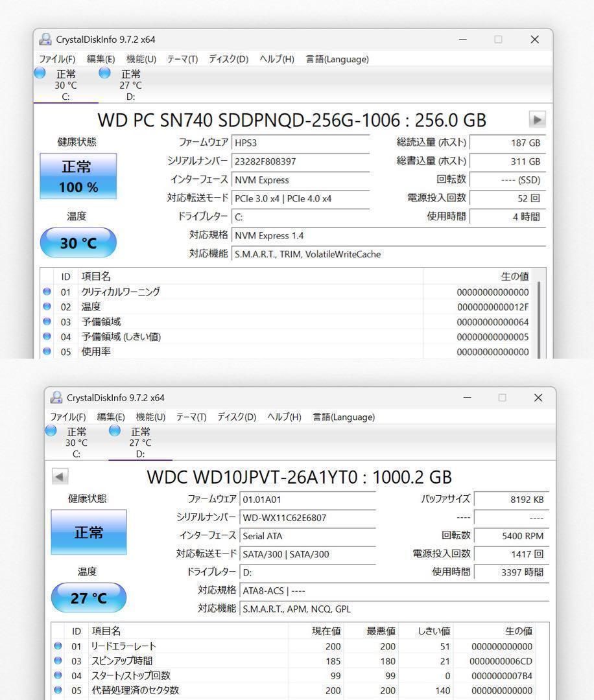
Task: Click the 27°C temperature button
Action: click(89, 597)
